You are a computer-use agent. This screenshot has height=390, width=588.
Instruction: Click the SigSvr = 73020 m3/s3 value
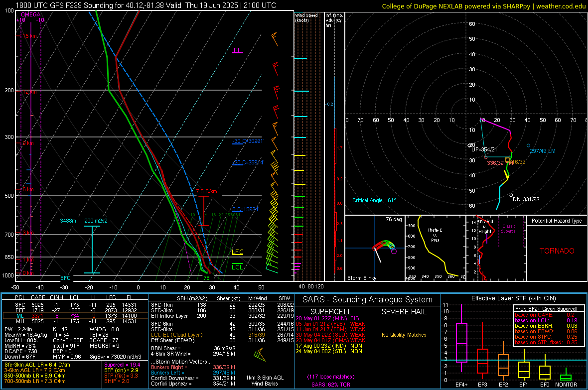click(x=116, y=357)
